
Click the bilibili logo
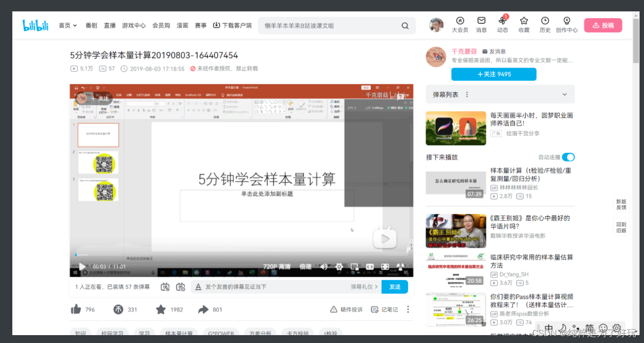click(x=36, y=25)
